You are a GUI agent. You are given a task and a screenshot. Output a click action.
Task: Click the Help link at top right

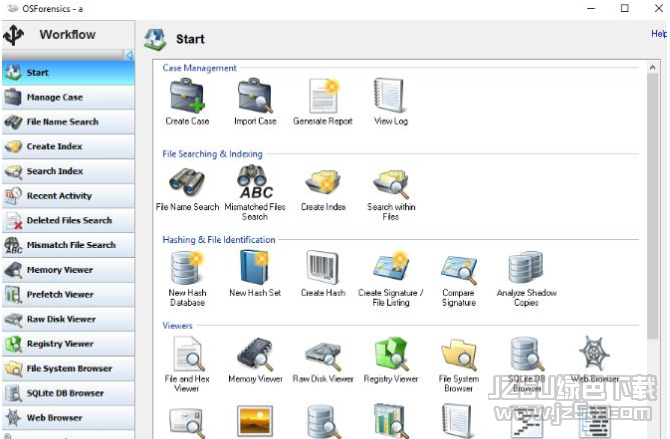click(x=659, y=33)
